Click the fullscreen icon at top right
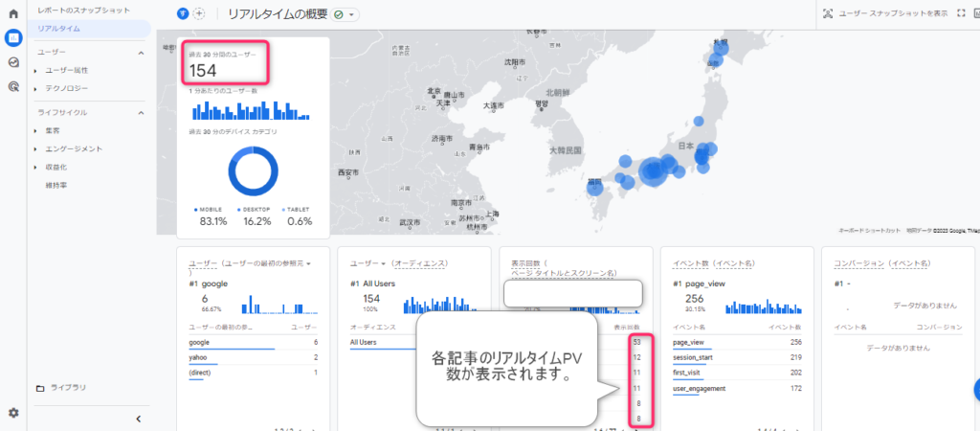Screen dimensions: 980x431 960,13
